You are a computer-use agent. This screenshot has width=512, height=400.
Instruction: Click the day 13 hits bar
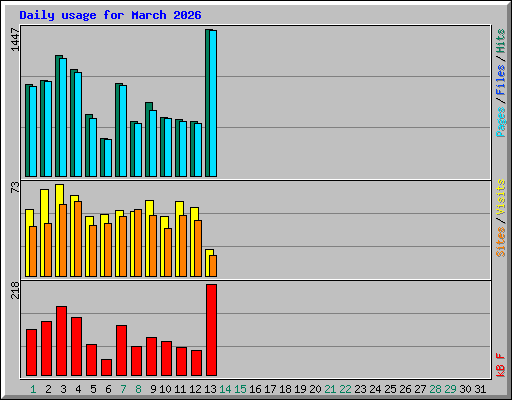[208, 103]
